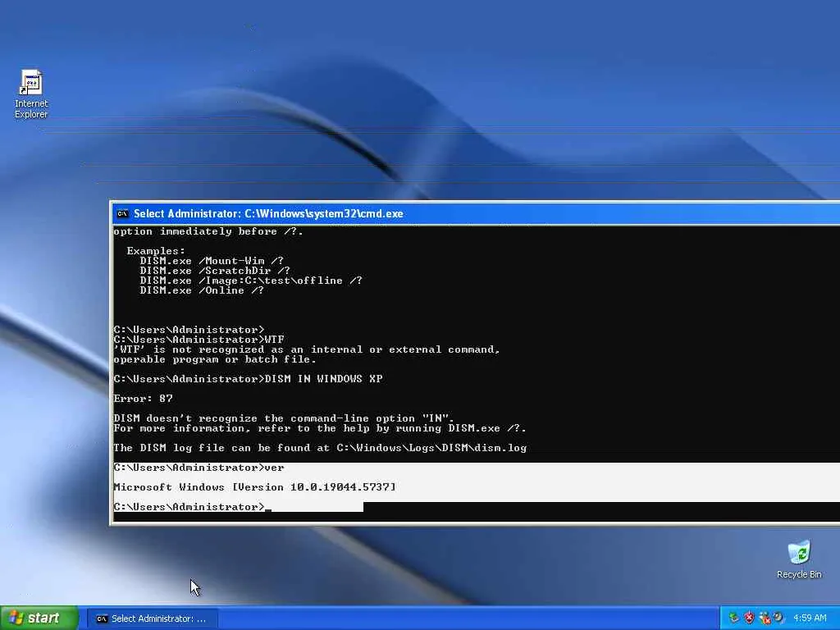Click the 'Examples:' heading in console
This screenshot has width=840, height=630.
point(156,251)
